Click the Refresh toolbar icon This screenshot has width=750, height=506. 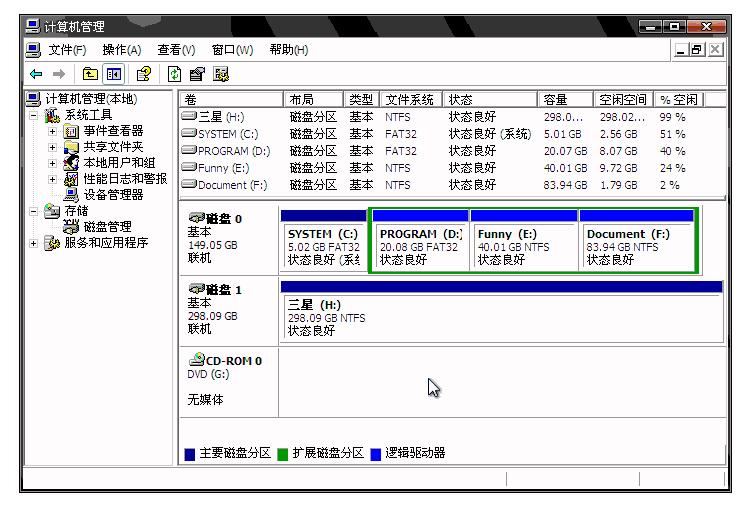click(x=175, y=74)
